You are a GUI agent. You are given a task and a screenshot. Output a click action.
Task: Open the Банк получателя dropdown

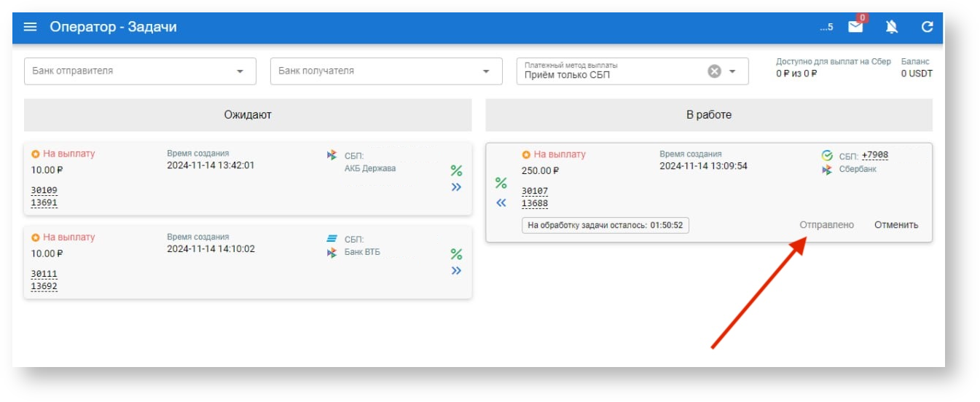[386, 71]
